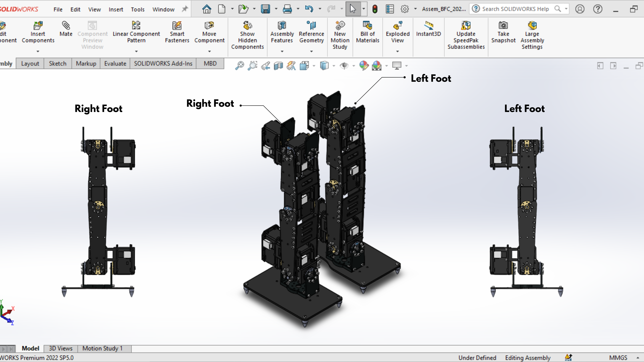This screenshot has height=362, width=644.
Task: Open the File menu
Action: [x=58, y=10]
